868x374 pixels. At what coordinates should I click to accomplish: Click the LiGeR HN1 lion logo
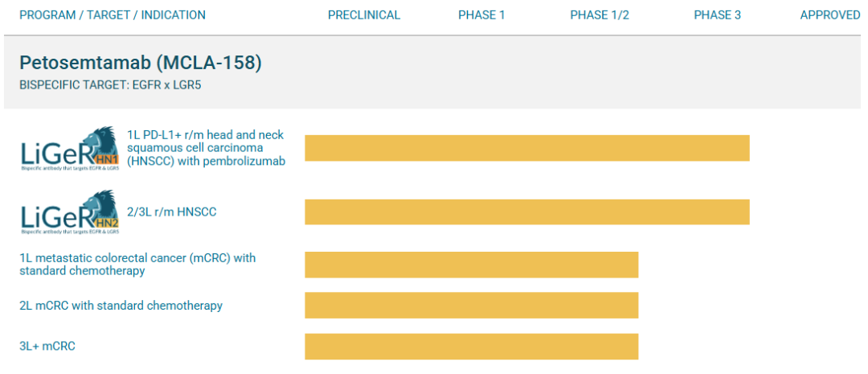(70, 149)
